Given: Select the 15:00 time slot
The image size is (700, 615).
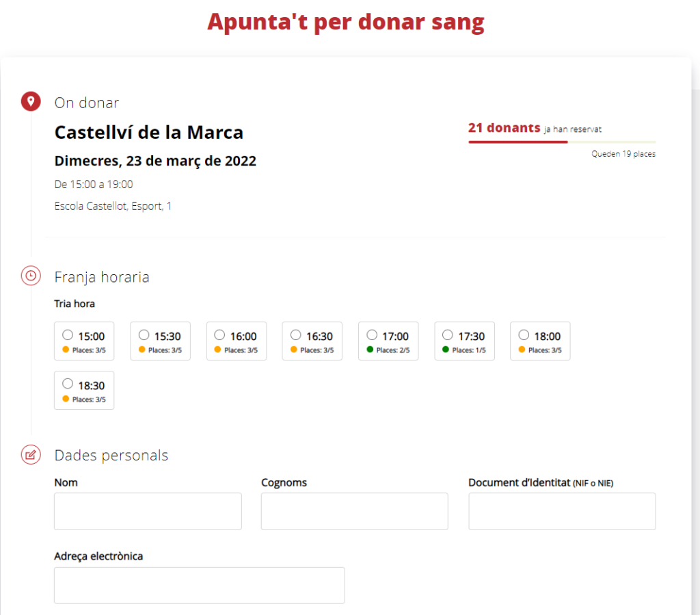Looking at the screenshot, I should (x=68, y=335).
